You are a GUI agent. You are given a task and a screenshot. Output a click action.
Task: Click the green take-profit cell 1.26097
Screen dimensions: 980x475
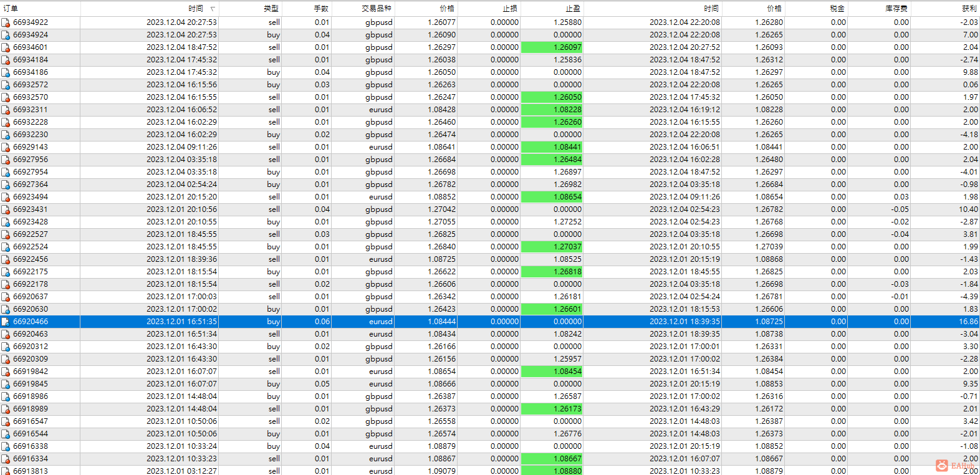coord(552,47)
